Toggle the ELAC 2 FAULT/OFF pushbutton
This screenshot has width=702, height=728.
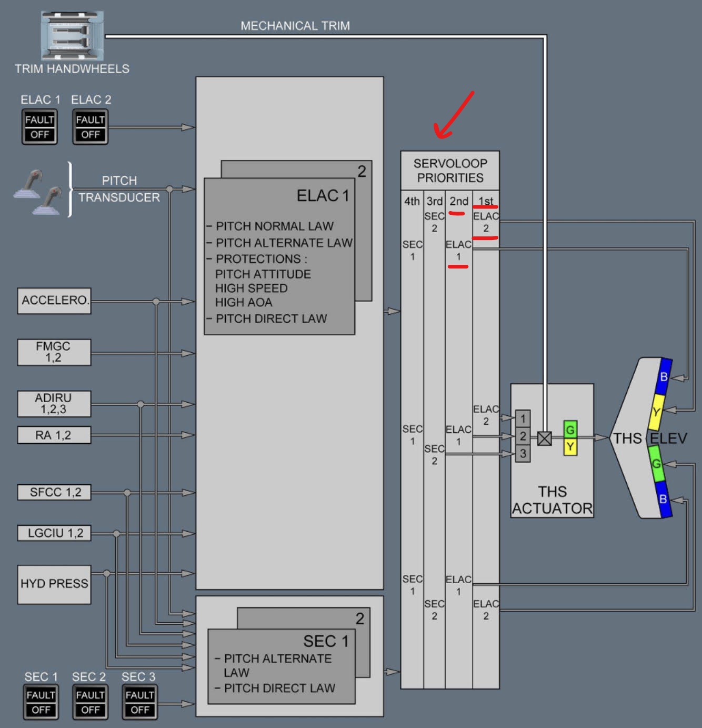pos(90,127)
